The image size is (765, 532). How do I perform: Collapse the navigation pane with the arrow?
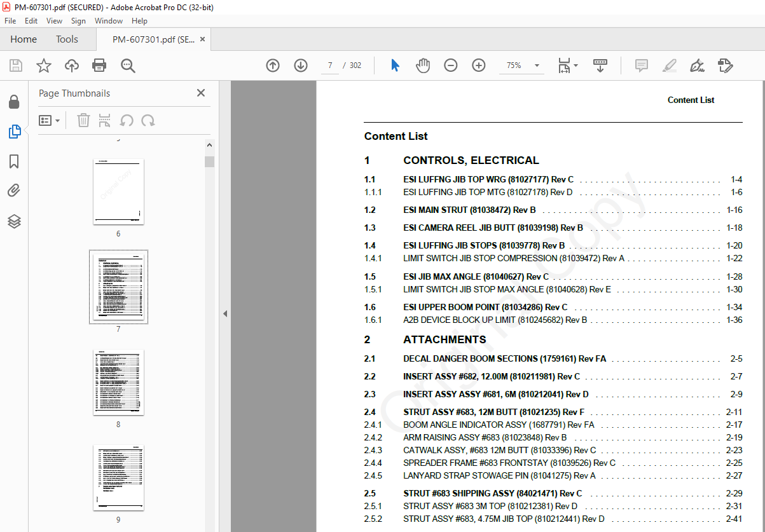click(x=225, y=313)
